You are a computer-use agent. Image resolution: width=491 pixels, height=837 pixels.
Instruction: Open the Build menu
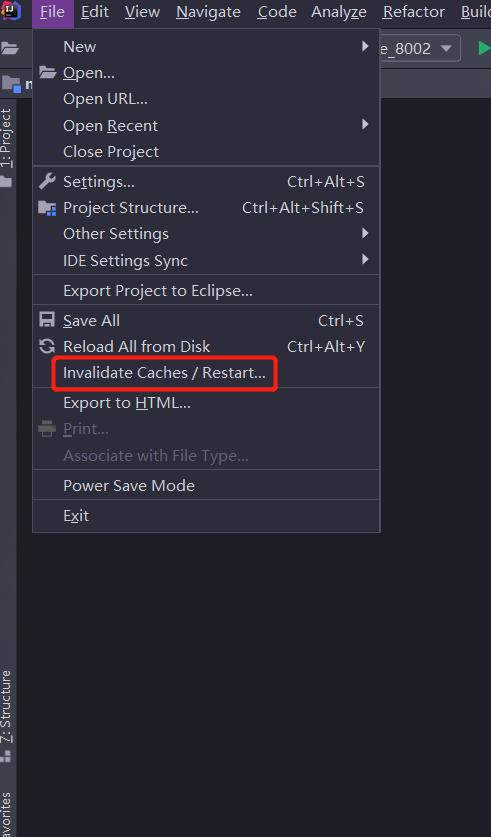474,12
